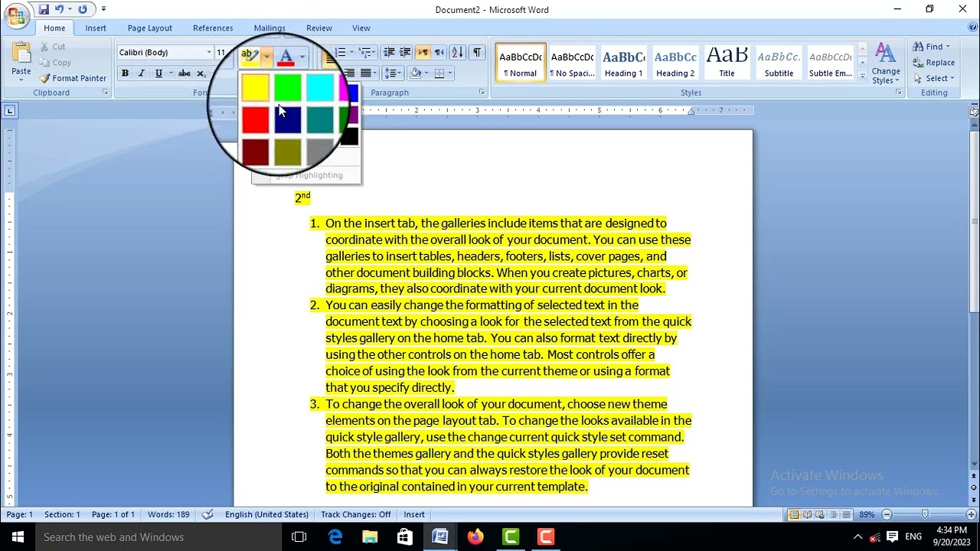Toggle strikethrough formatting
980x551 pixels.
(185, 73)
